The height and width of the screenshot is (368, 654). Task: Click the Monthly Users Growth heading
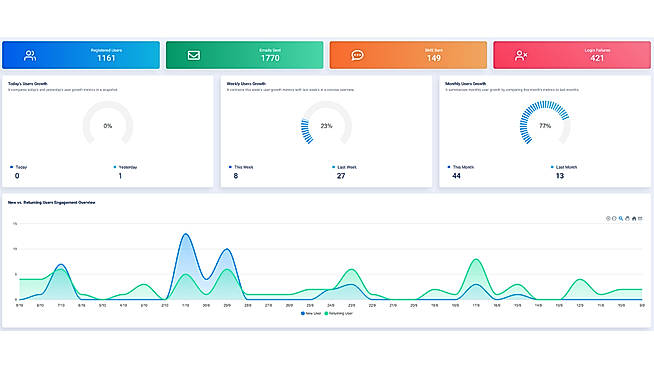(465, 84)
